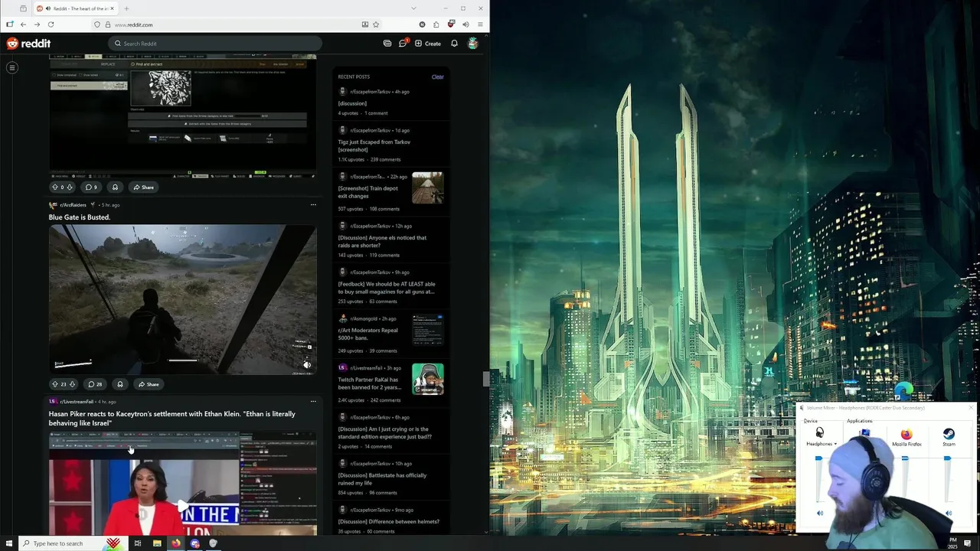980x551 pixels.
Task: Adjust the Headphones device volume slider
Action: tap(818, 459)
